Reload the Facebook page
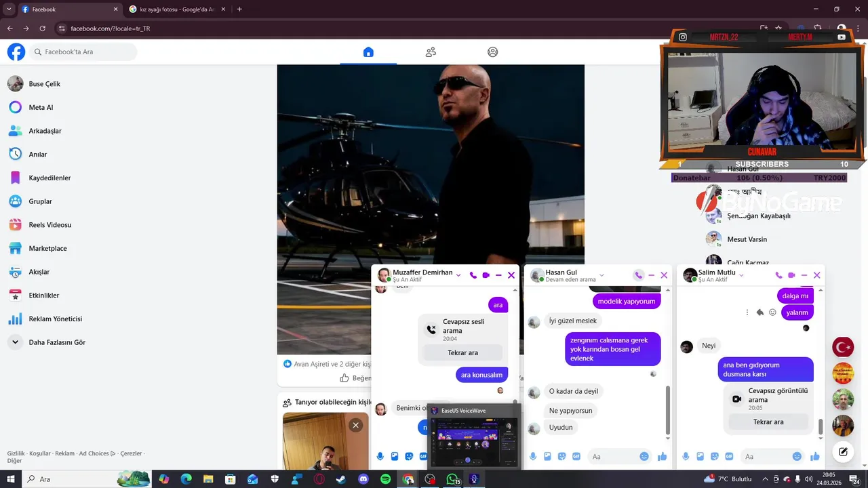The width and height of the screenshot is (868, 488). (42, 28)
